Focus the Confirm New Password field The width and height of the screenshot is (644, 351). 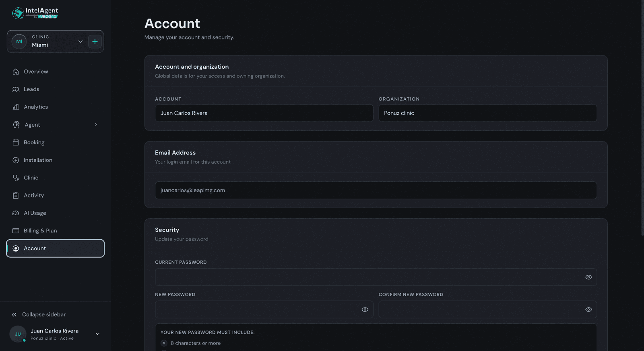[488, 310]
